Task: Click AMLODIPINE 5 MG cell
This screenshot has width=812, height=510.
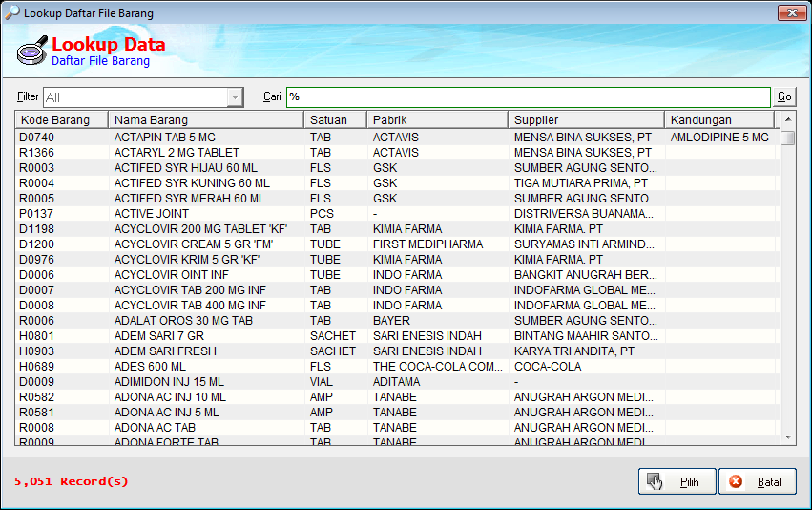Action: 719,138
